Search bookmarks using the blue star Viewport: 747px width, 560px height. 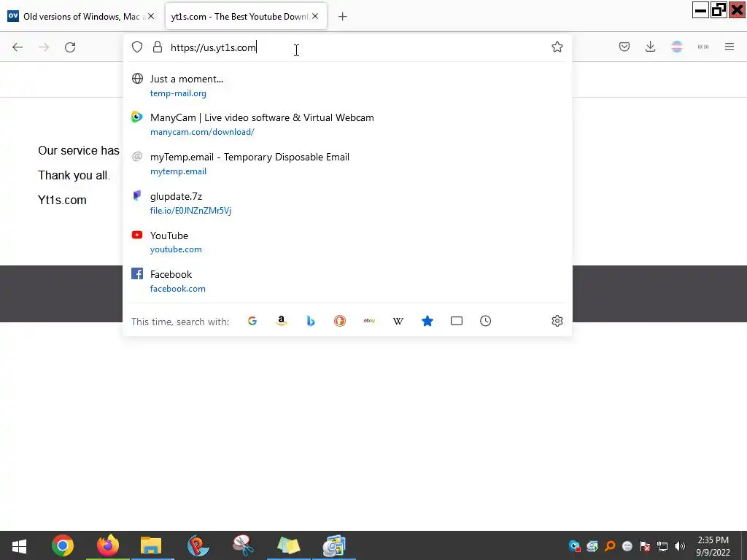point(427,321)
